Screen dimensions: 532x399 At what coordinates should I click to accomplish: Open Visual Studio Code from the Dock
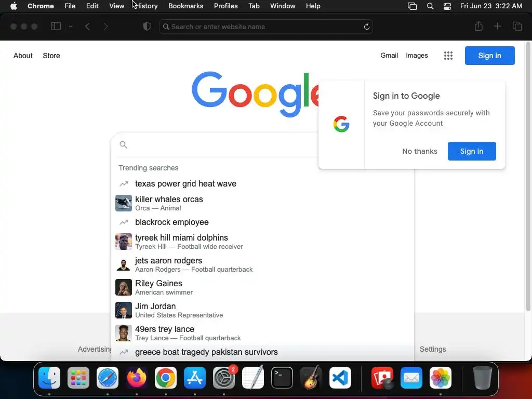click(340, 378)
